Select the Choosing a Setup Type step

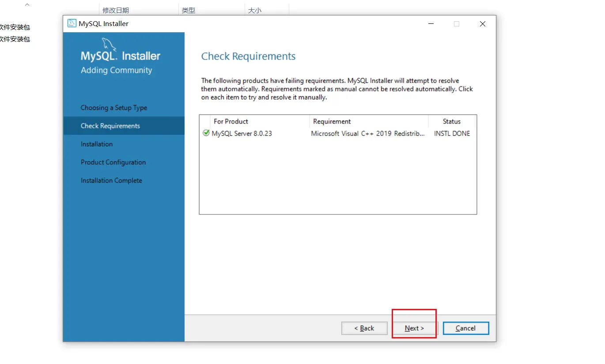113,108
